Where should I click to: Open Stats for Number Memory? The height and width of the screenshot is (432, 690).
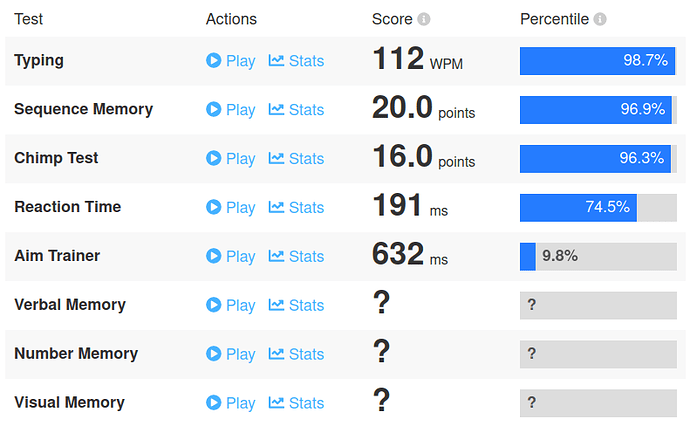(x=296, y=354)
